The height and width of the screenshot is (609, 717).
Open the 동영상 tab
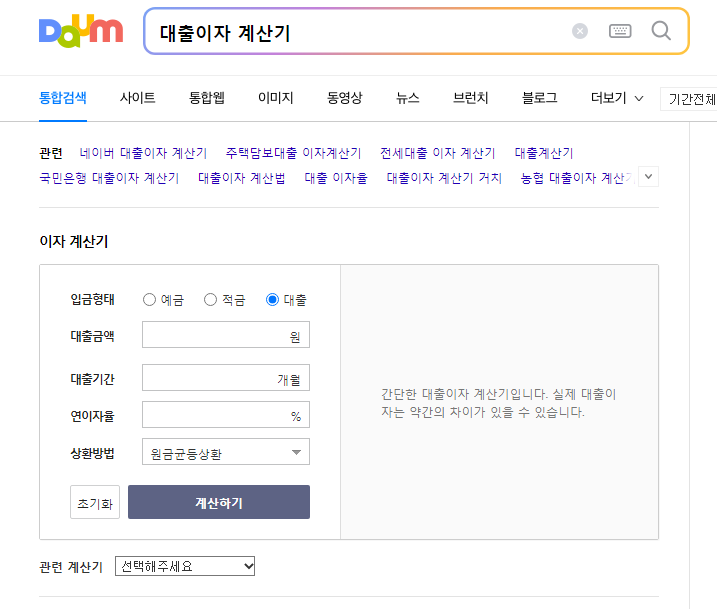tap(345, 98)
